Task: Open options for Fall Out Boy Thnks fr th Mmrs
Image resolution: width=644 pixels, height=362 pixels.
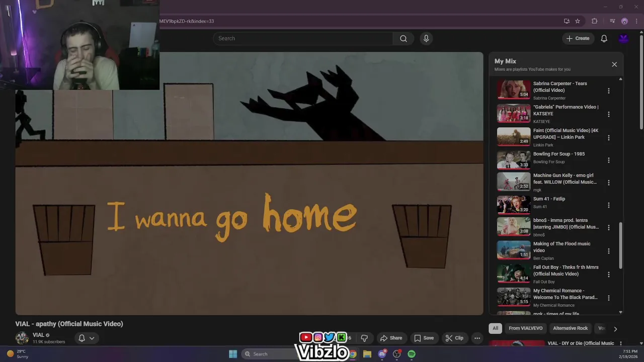Action: click(x=608, y=275)
